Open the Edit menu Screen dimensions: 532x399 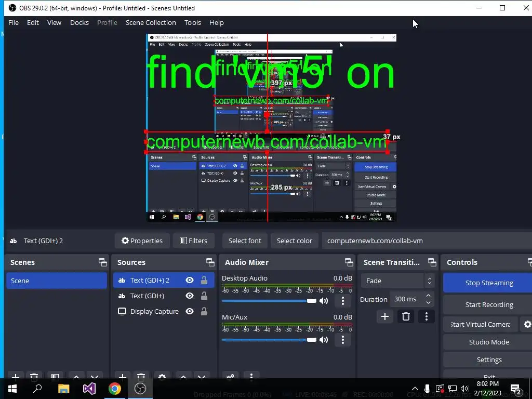tap(33, 22)
